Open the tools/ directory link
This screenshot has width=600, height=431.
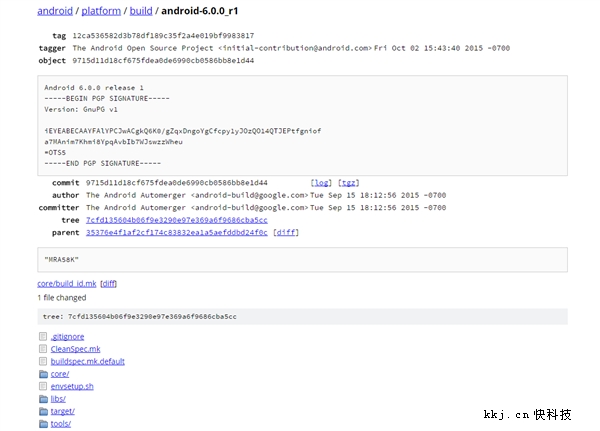pos(60,424)
